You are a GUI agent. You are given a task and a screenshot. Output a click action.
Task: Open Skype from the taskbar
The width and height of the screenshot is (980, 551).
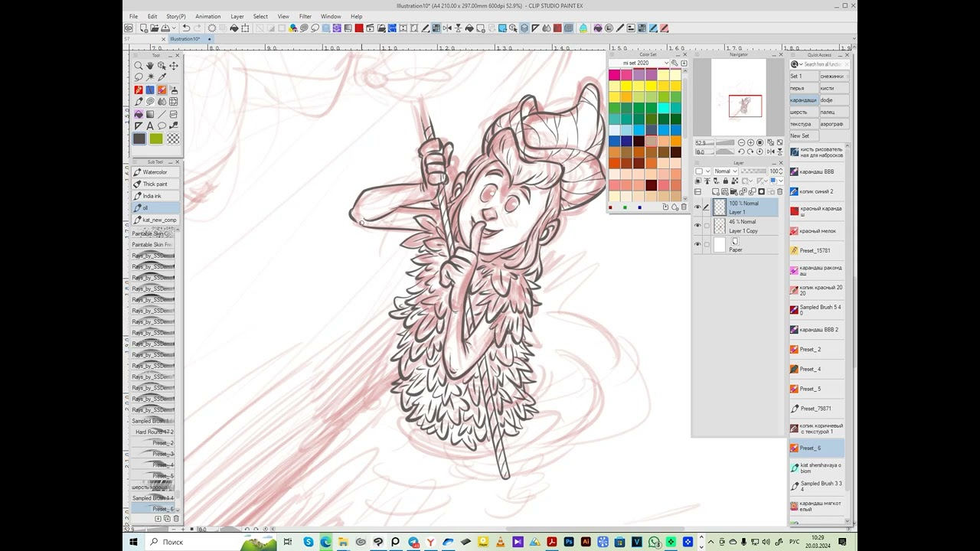coord(308,542)
